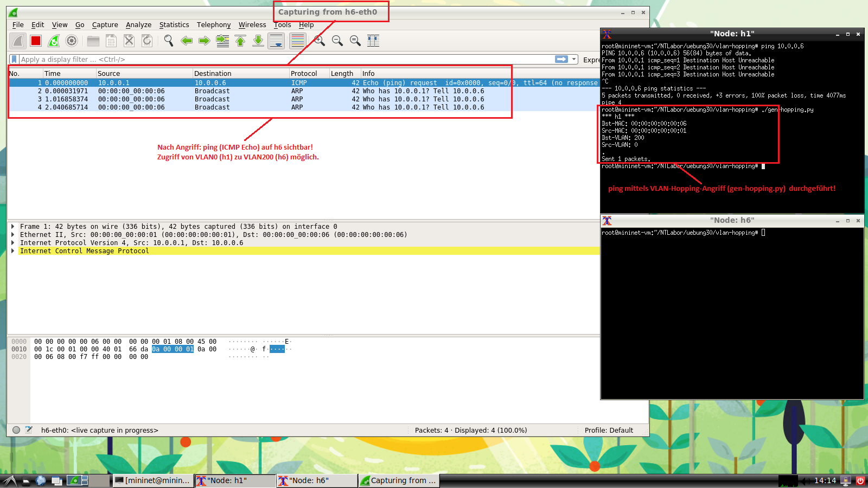Zoom in on packet text
The image size is (868, 488).
tap(320, 41)
